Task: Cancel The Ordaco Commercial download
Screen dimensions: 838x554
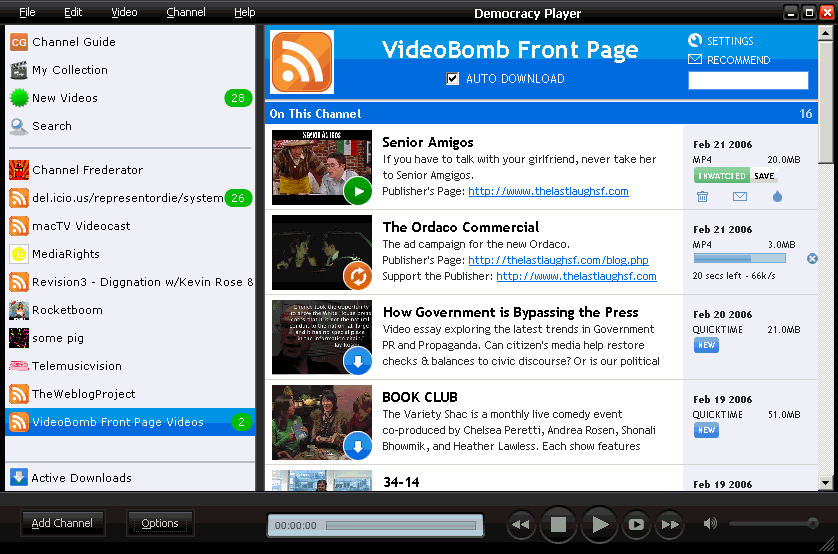Action: pos(812,259)
